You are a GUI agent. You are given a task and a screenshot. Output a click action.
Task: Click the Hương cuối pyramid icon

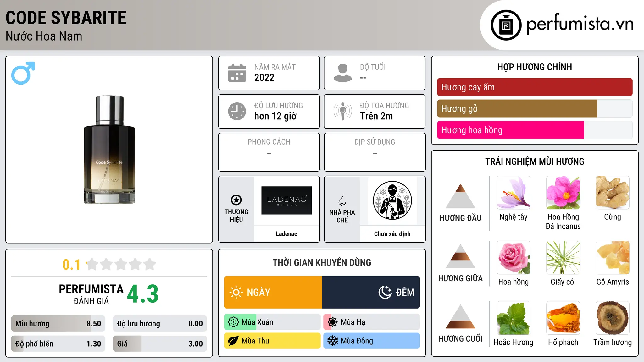pos(460,316)
